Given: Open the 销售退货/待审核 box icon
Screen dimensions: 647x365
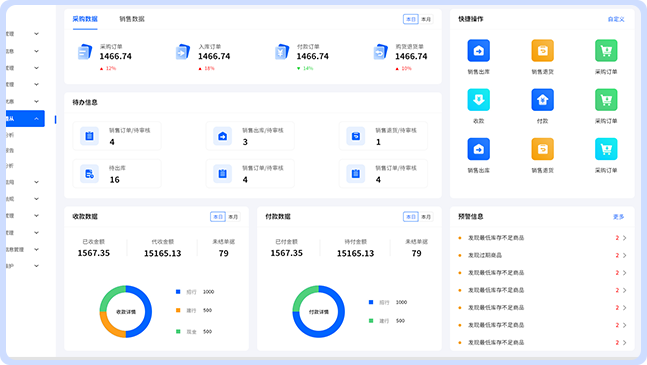Looking at the screenshot, I should point(356,136).
